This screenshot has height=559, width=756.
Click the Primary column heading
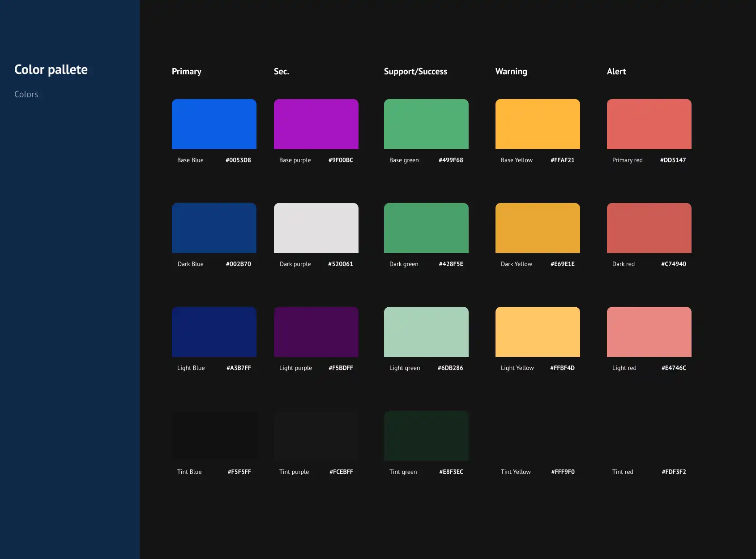coord(187,72)
